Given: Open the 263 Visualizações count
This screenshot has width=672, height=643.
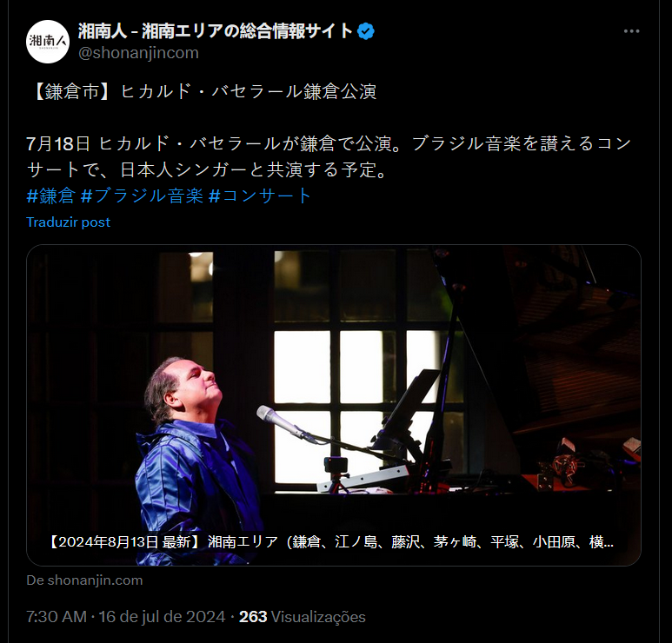Looking at the screenshot, I should pyautogui.click(x=303, y=617).
